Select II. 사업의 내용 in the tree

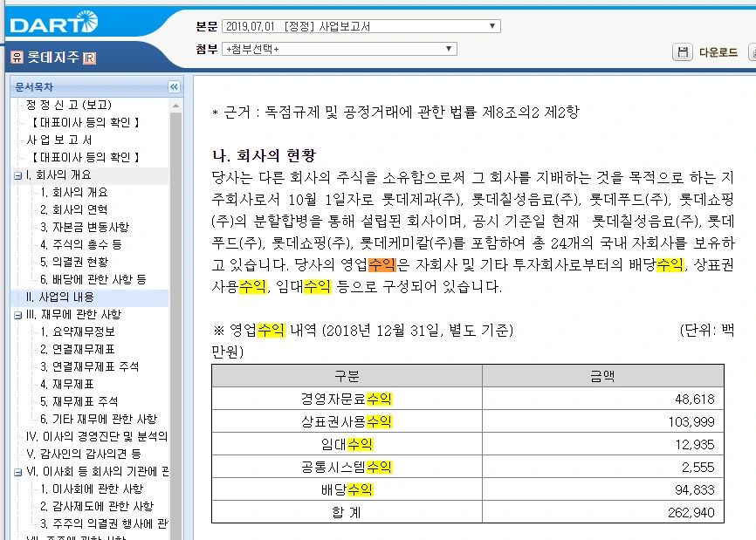60,297
